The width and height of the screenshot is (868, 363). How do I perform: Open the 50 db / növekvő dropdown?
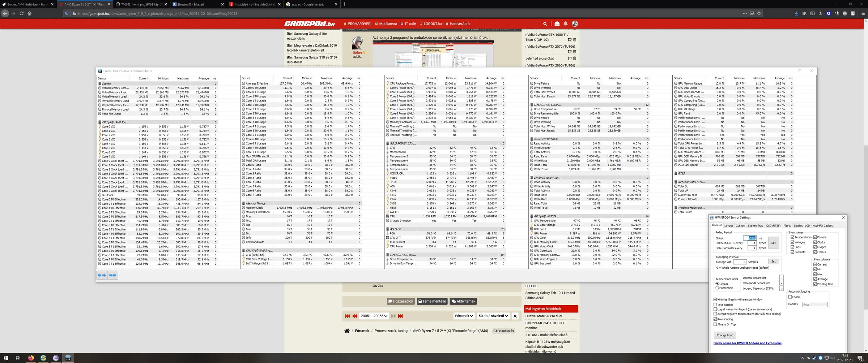(x=493, y=316)
